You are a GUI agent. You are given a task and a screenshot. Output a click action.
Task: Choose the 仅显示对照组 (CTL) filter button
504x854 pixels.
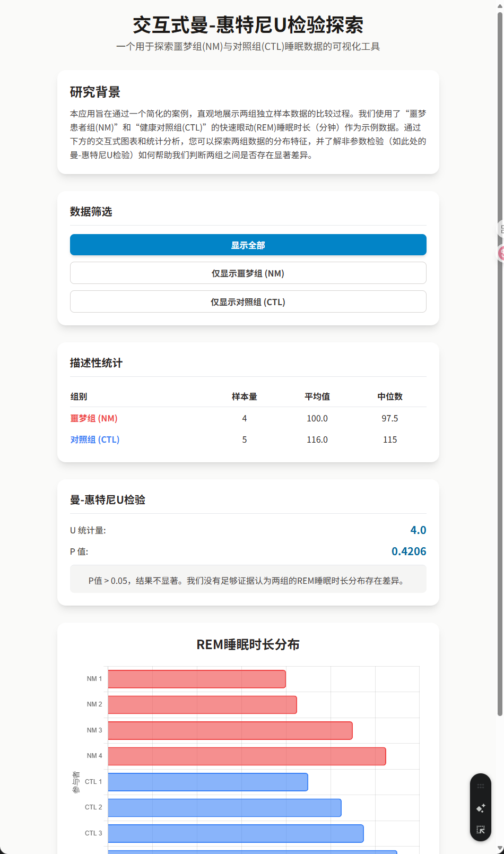pos(248,301)
